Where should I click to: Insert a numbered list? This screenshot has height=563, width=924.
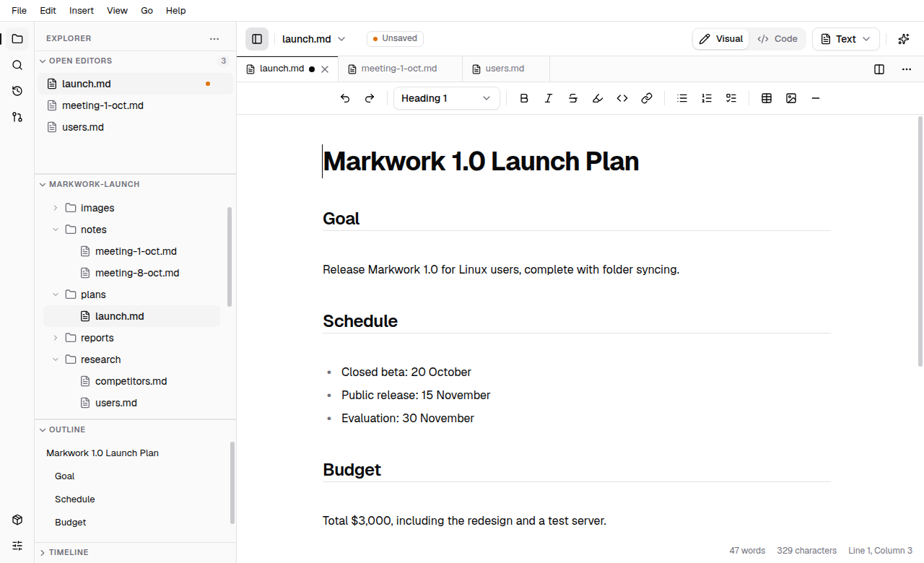pyautogui.click(x=707, y=98)
